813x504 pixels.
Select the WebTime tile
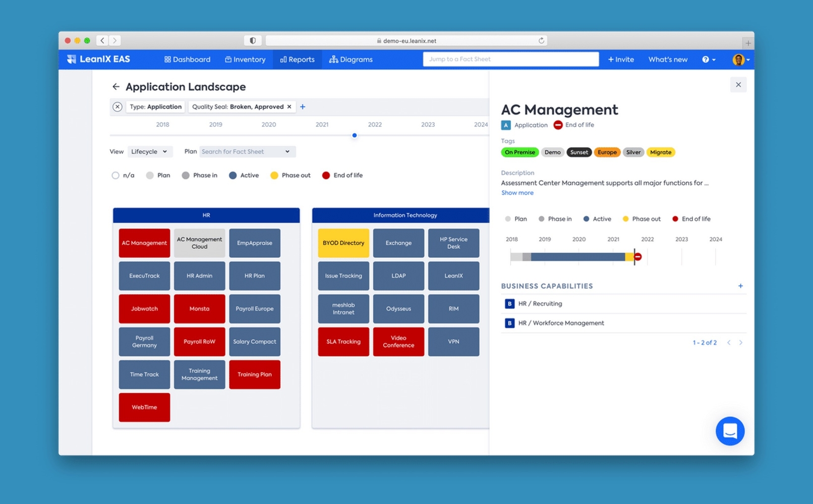(x=144, y=407)
